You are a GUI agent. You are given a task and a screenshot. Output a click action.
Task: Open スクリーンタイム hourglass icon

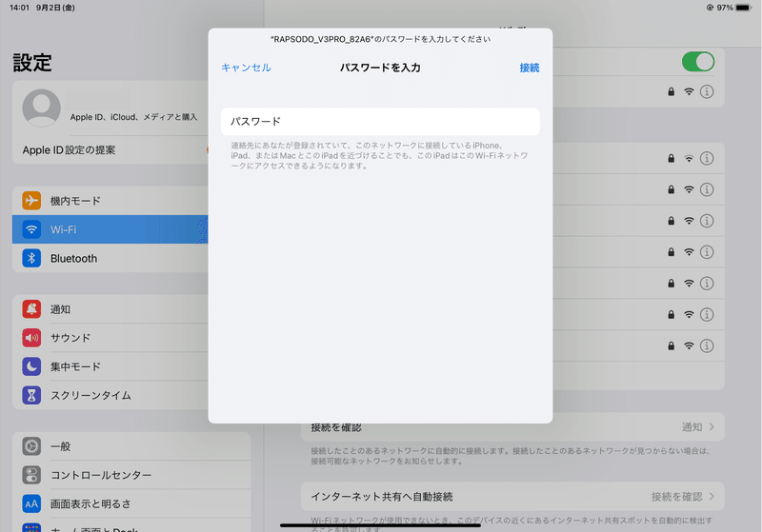point(31,395)
